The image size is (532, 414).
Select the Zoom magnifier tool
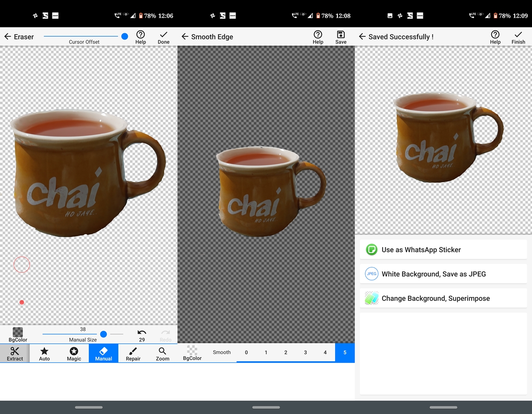click(163, 353)
